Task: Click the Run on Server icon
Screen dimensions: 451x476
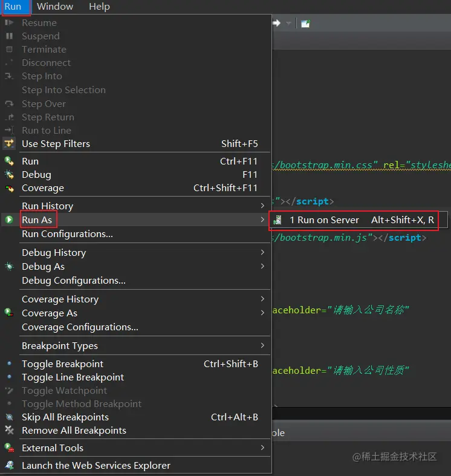Action: tap(277, 220)
